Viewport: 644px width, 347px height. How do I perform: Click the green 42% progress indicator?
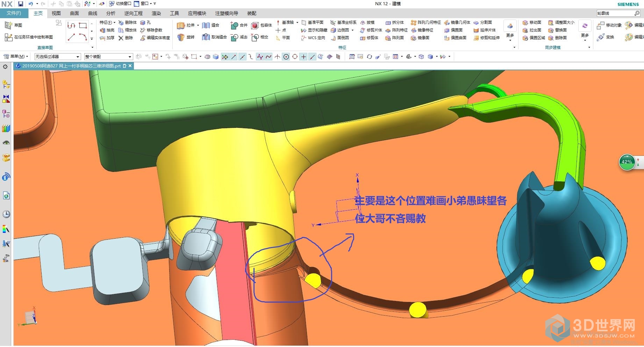point(627,162)
